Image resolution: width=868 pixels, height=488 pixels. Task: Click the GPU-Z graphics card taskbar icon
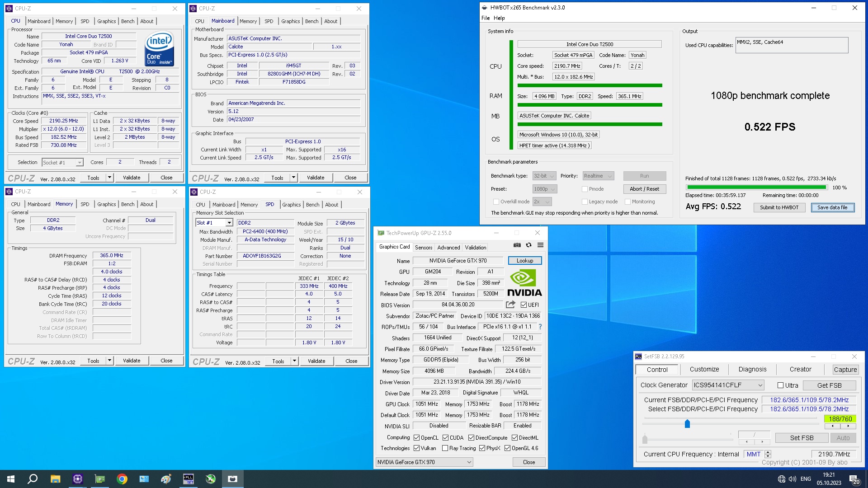(x=100, y=479)
